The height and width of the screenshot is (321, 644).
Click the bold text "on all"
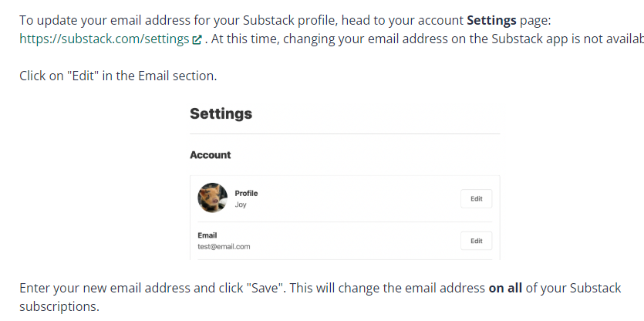pos(505,289)
